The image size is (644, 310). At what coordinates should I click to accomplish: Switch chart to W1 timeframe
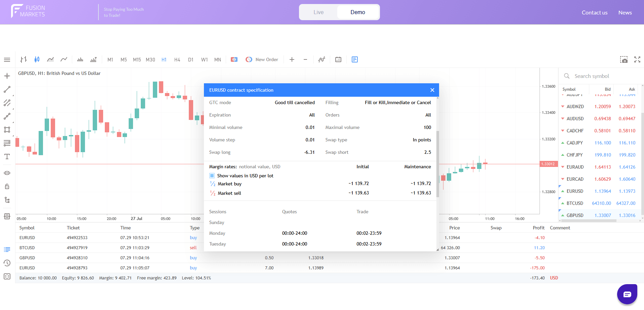[x=204, y=60]
